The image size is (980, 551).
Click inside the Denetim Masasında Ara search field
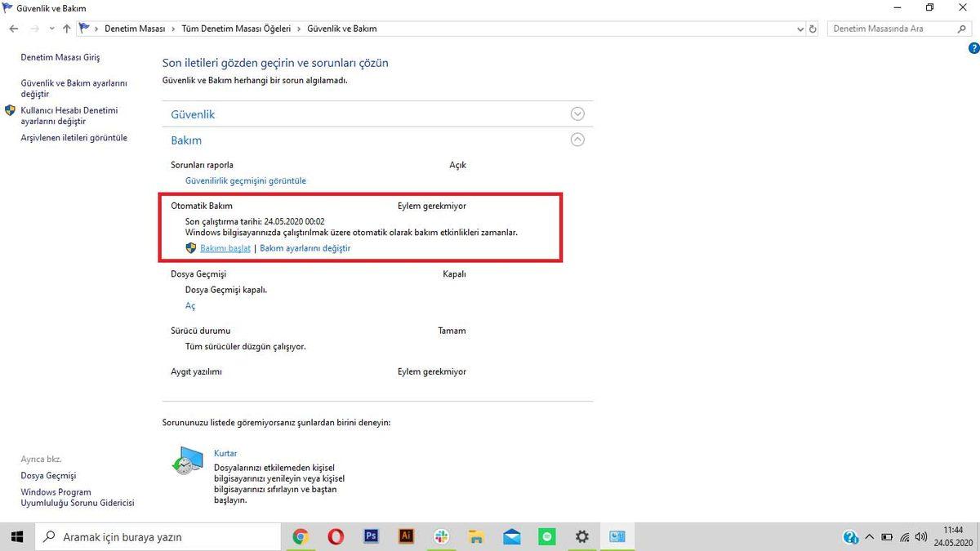(x=890, y=28)
